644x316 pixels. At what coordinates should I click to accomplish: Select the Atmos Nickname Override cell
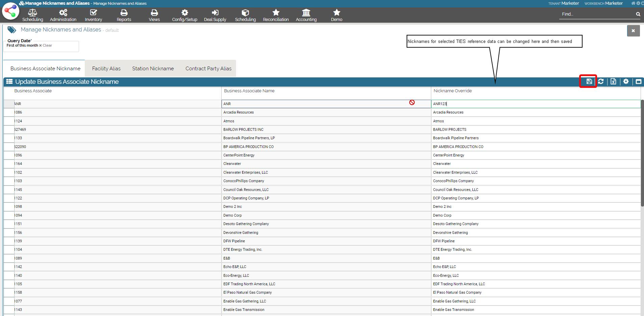click(x=535, y=121)
